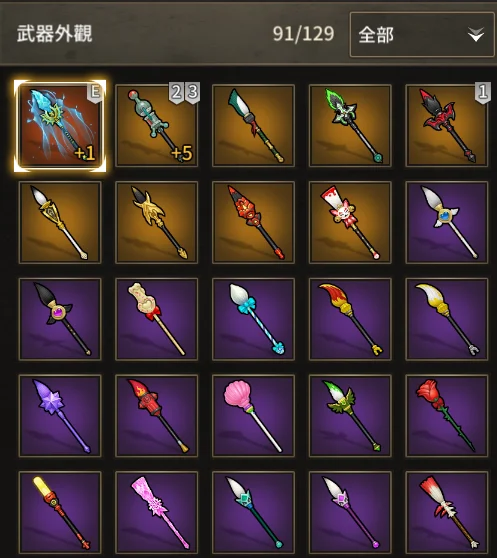The image size is (497, 558).
Task: Pick the white winged blue gem staff
Action: tap(447, 222)
